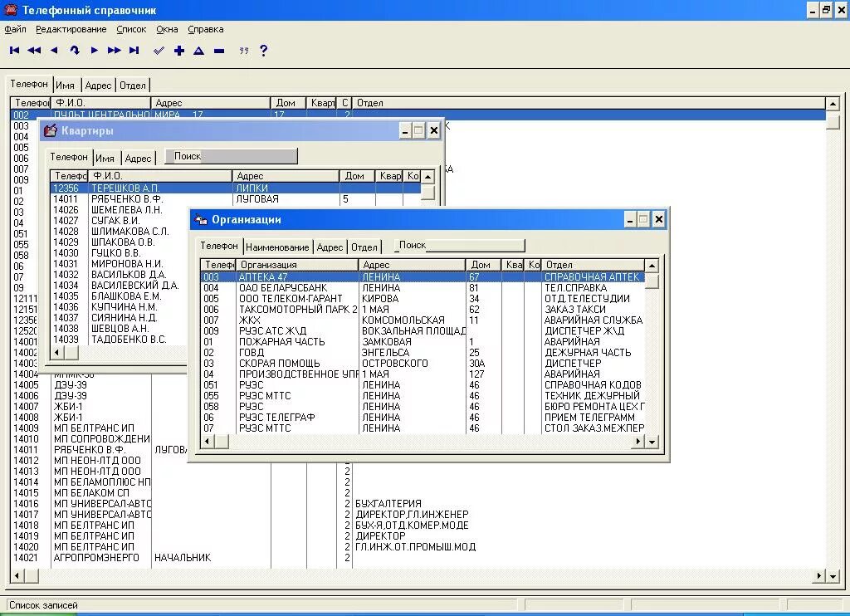Click Отдел column header in Организации grid
The width and height of the screenshot is (850, 616).
coord(593,265)
